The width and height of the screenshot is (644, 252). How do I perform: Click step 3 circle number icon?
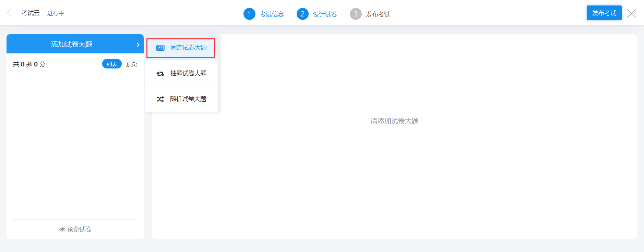356,14
